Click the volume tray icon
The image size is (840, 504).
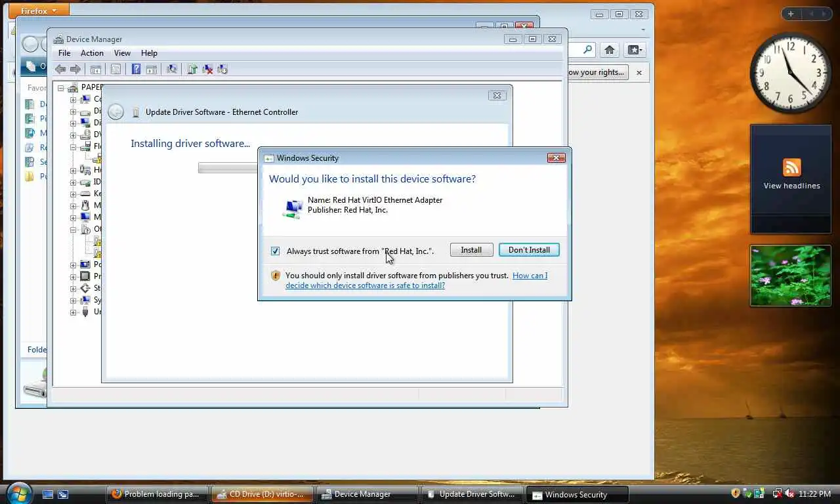pos(789,493)
